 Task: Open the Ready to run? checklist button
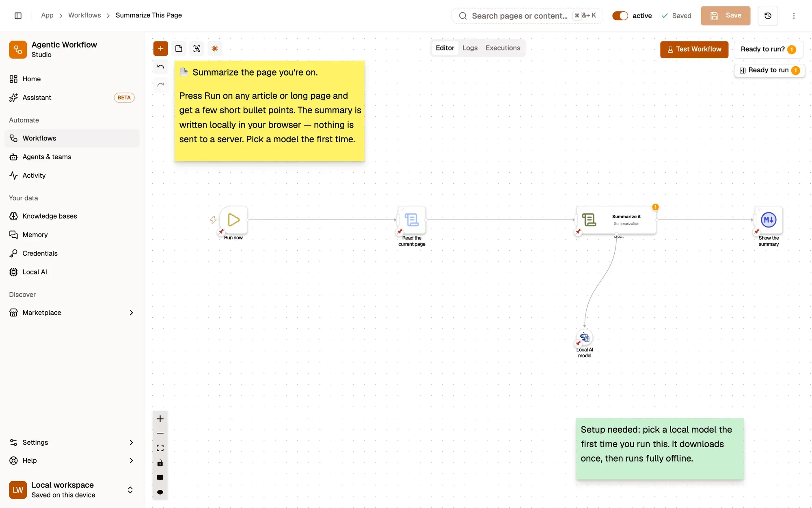click(x=768, y=49)
